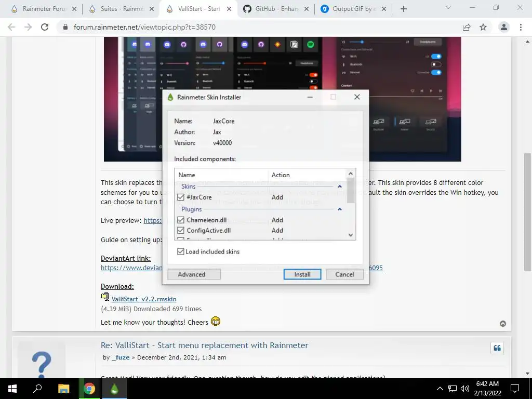This screenshot has height=399, width=532.
Task: Collapse the Skins group in components list
Action: 340,187
